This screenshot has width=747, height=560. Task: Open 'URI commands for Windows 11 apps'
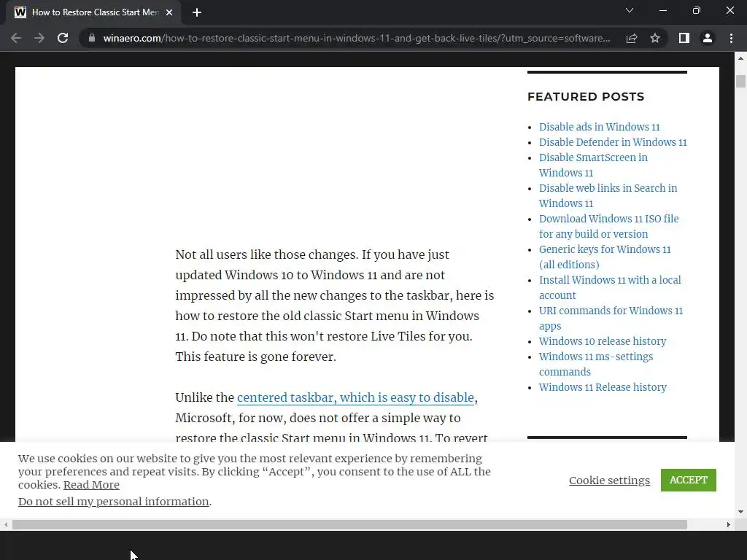[x=611, y=318]
